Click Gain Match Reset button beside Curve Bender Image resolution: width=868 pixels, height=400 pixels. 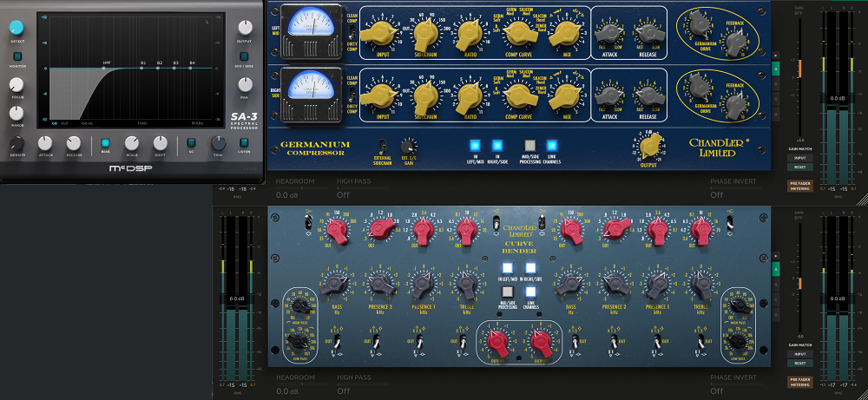pyautogui.click(x=800, y=364)
